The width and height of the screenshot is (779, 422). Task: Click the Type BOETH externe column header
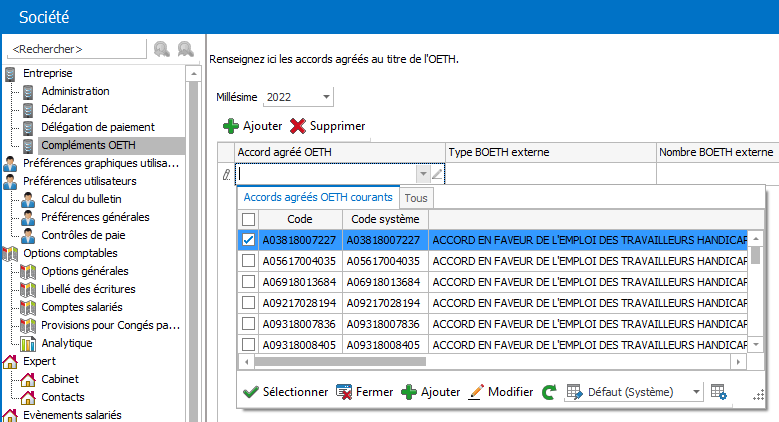550,152
